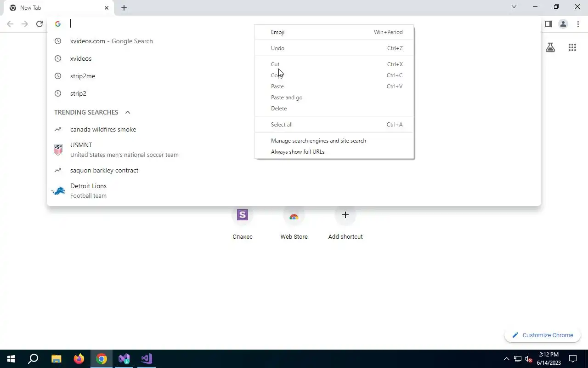Click the Спакес shortcut tile icon
588x368 pixels.
[x=243, y=215]
